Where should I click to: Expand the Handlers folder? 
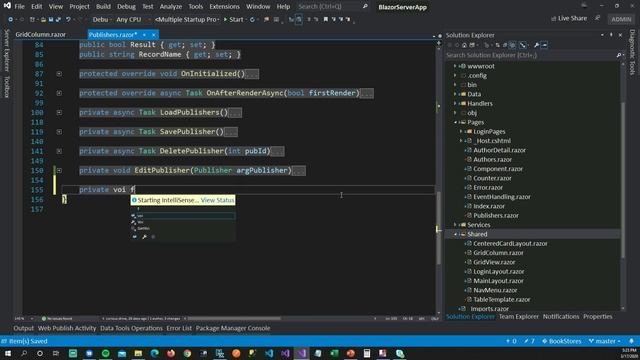coord(455,103)
